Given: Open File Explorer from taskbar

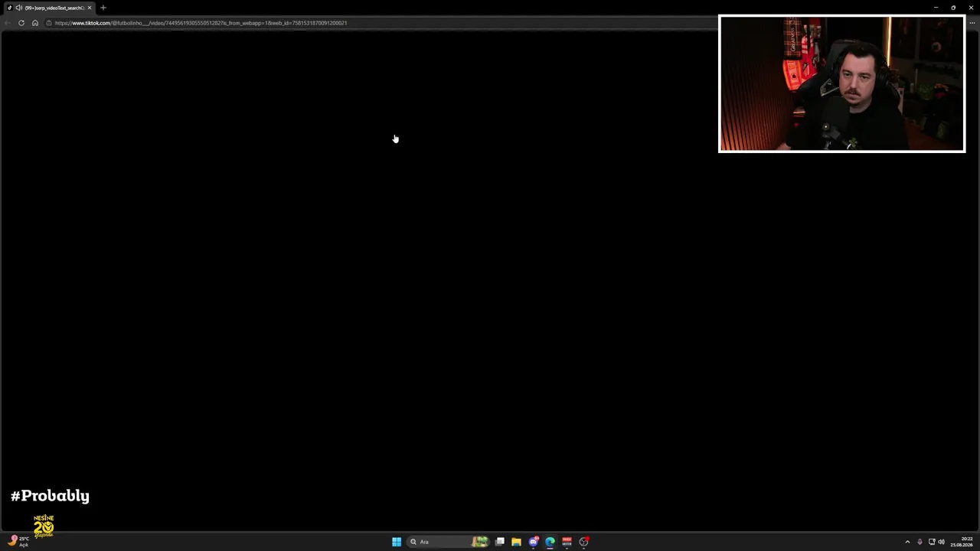Looking at the screenshot, I should pos(517,542).
